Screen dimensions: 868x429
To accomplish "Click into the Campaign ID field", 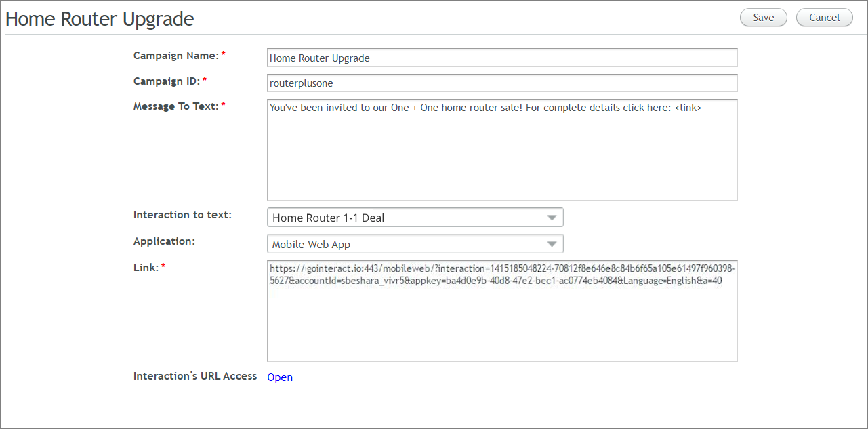I will 502,83.
